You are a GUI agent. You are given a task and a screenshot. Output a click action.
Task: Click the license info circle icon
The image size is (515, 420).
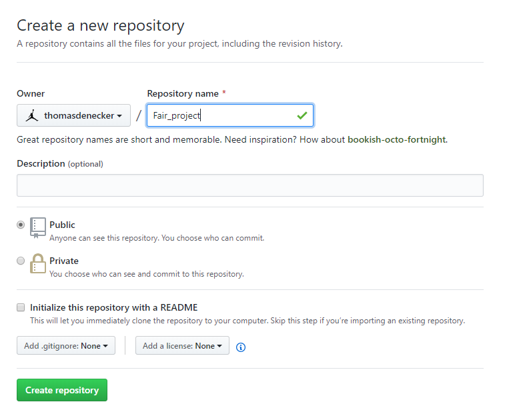pyautogui.click(x=241, y=347)
